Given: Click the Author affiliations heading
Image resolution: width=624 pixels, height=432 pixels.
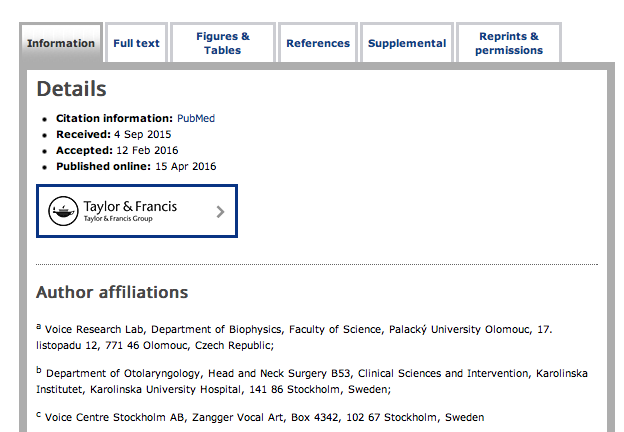Looking at the screenshot, I should [x=112, y=292].
